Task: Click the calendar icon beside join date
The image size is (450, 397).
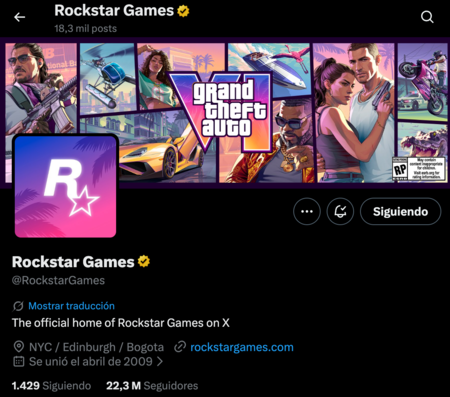Action: pos(19,361)
